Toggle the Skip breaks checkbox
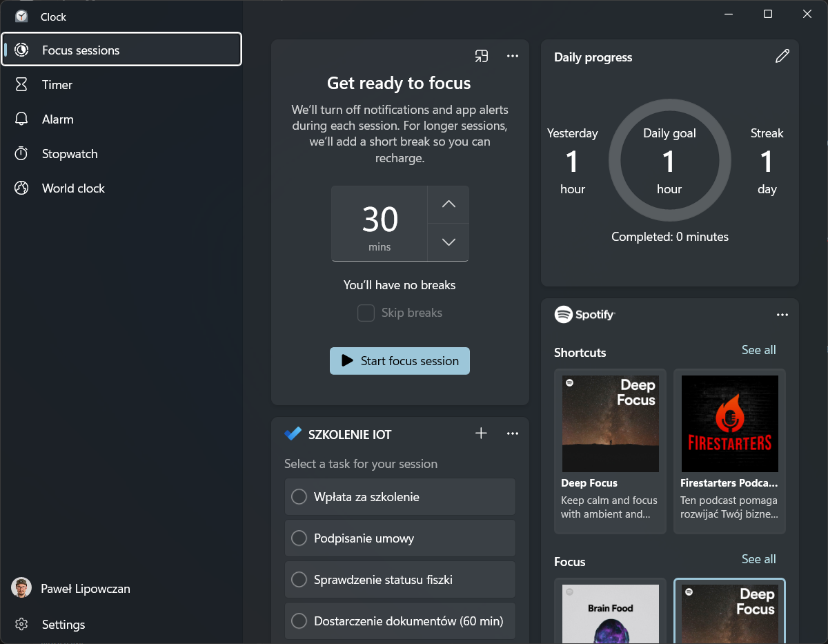828x644 pixels. [366, 313]
